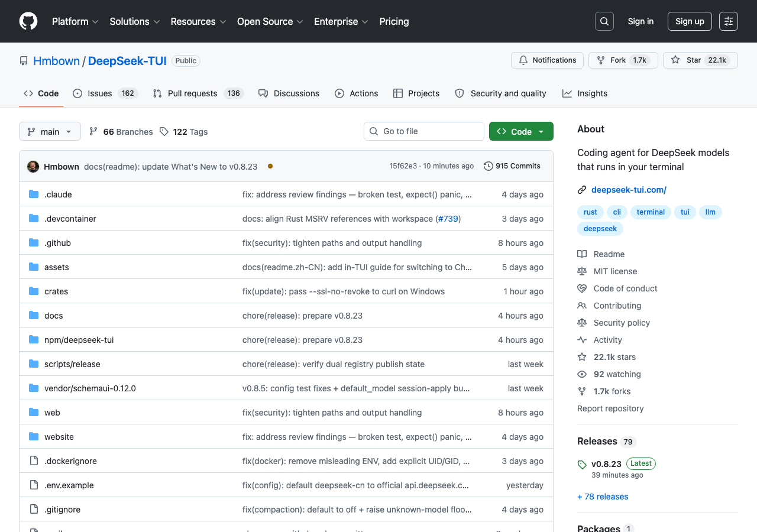Image resolution: width=757 pixels, height=532 pixels.
Task: Click the folder icon for crates
Action: tap(34, 291)
